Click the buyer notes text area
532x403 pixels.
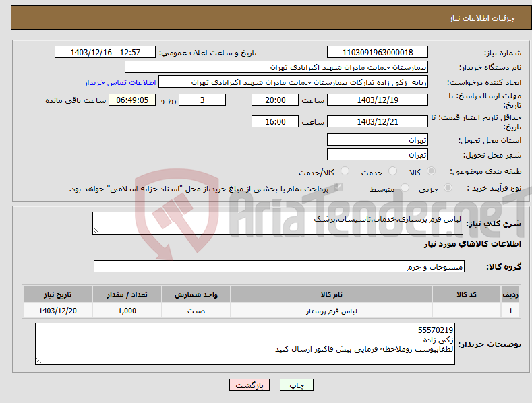[x=245, y=344]
